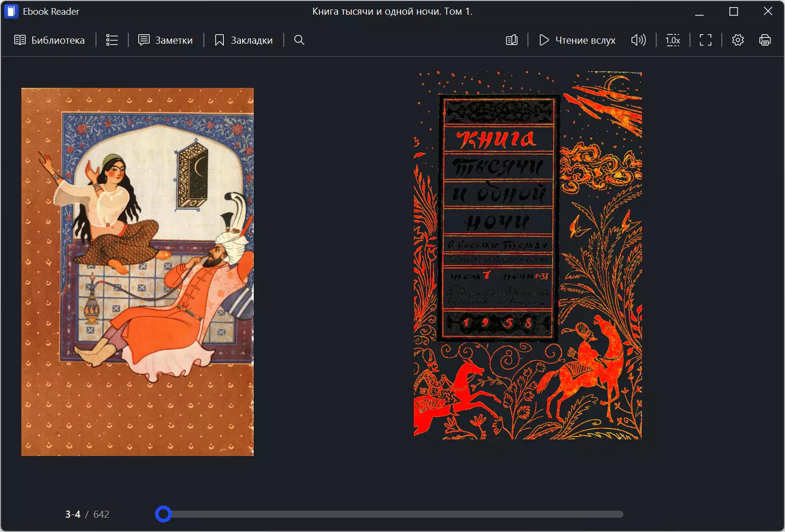Minimize the Ebook Reader window
The image size is (785, 532).
coord(699,11)
